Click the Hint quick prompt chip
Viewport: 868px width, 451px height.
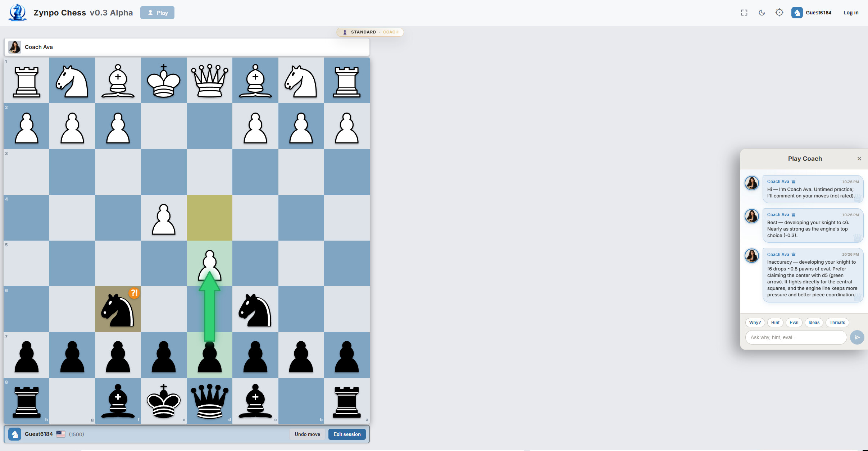coord(775,323)
